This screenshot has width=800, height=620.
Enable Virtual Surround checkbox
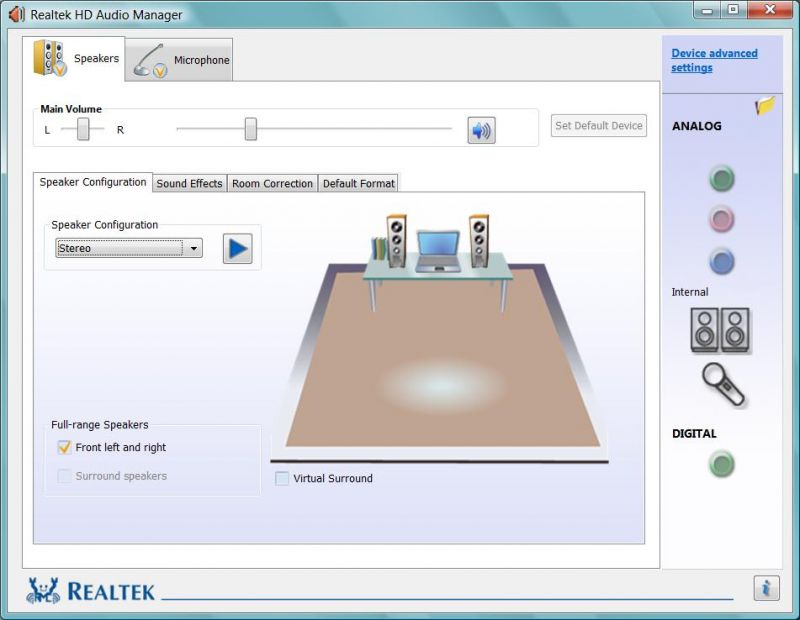click(282, 479)
